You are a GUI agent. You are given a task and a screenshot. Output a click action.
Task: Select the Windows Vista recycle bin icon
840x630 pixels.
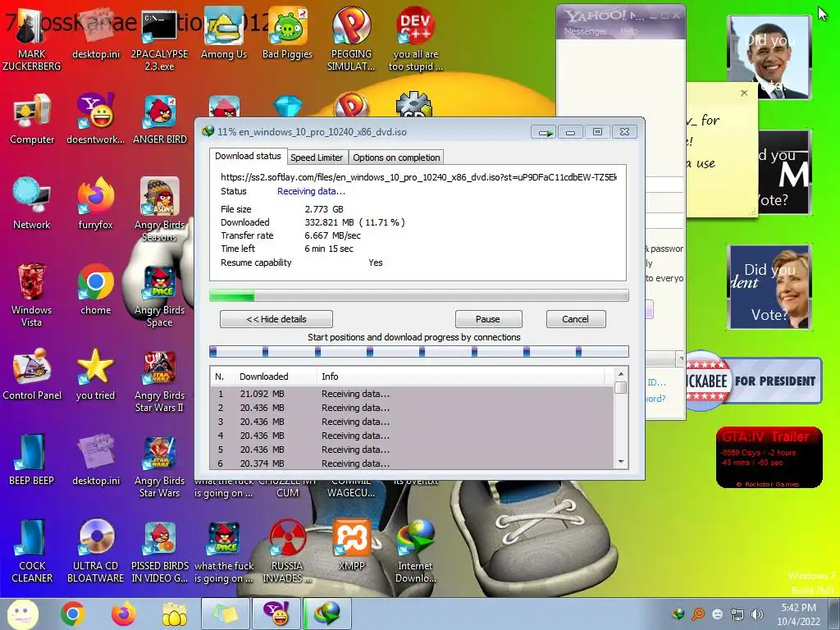coord(32,295)
